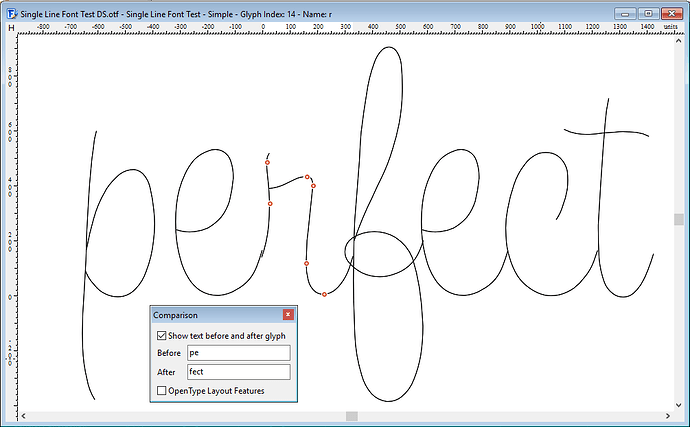690x427 pixels.
Task: Click the Comparison panel title bar
Action: click(215, 315)
